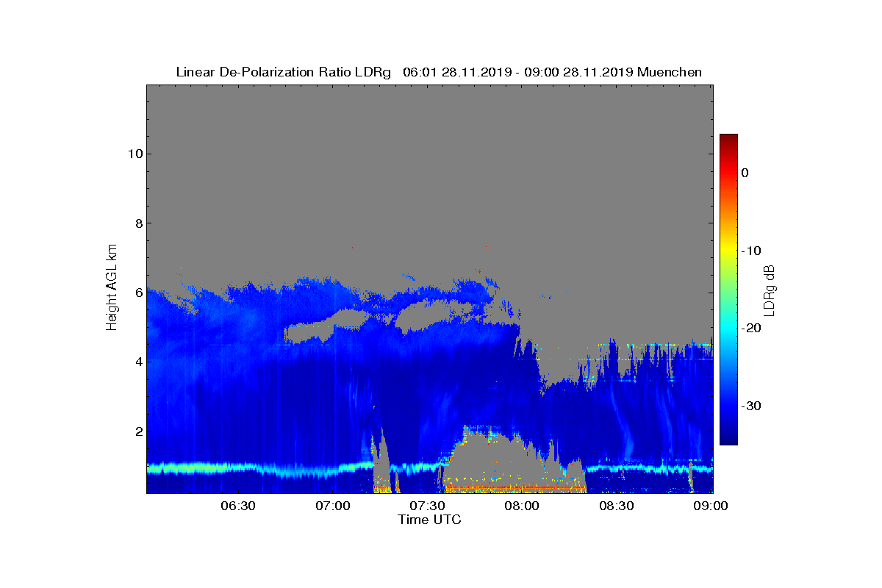Image resolution: width=882 pixels, height=588 pixels.
Task: Click the height tick label '10'
Action: point(135,154)
